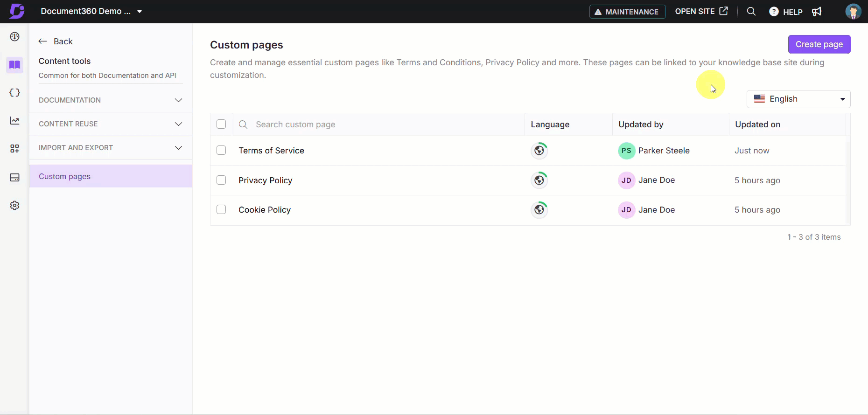Click the JD avatar in Privacy Policy row
This screenshot has width=868, height=415.
point(626,180)
